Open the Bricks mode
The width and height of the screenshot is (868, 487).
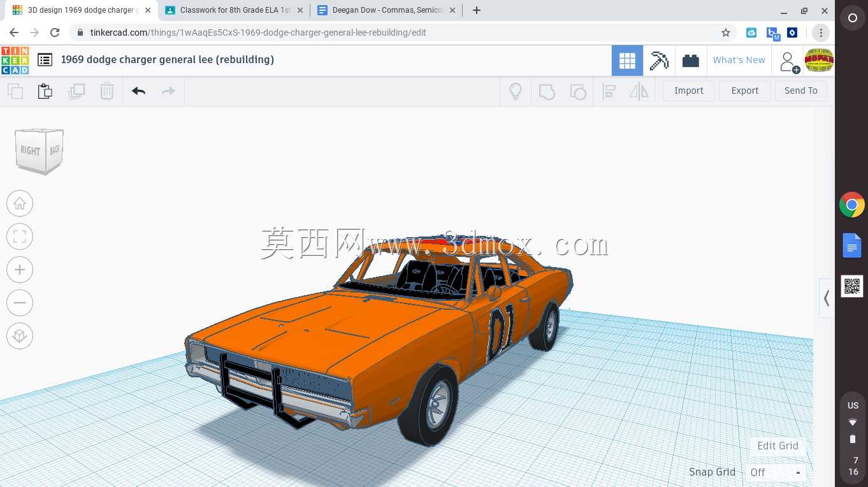tap(691, 61)
